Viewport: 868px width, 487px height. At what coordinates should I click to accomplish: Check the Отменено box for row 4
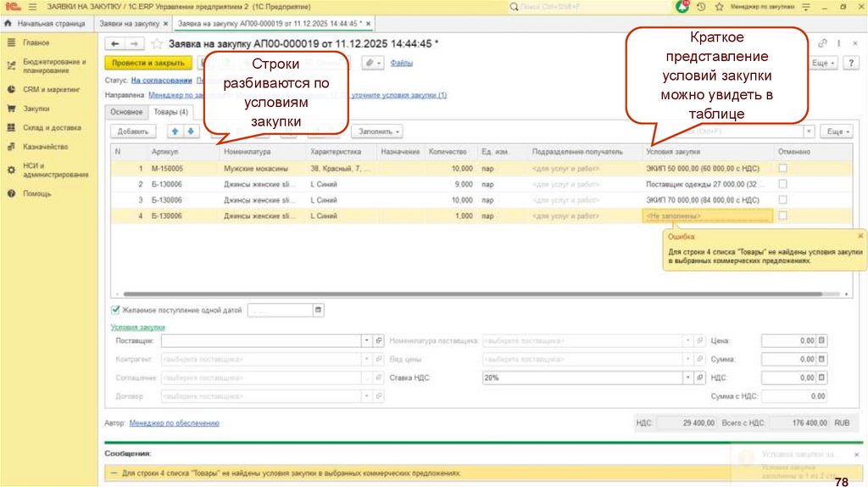782,216
